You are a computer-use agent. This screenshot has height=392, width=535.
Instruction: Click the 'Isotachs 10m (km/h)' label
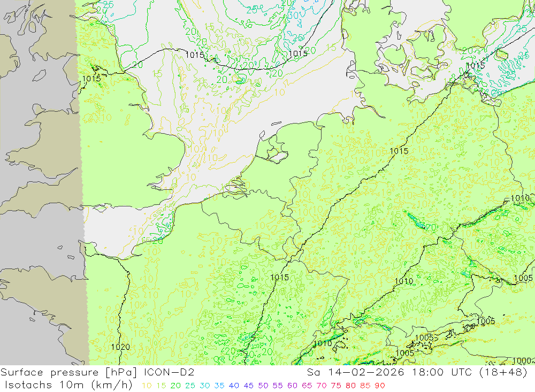tap(68, 385)
